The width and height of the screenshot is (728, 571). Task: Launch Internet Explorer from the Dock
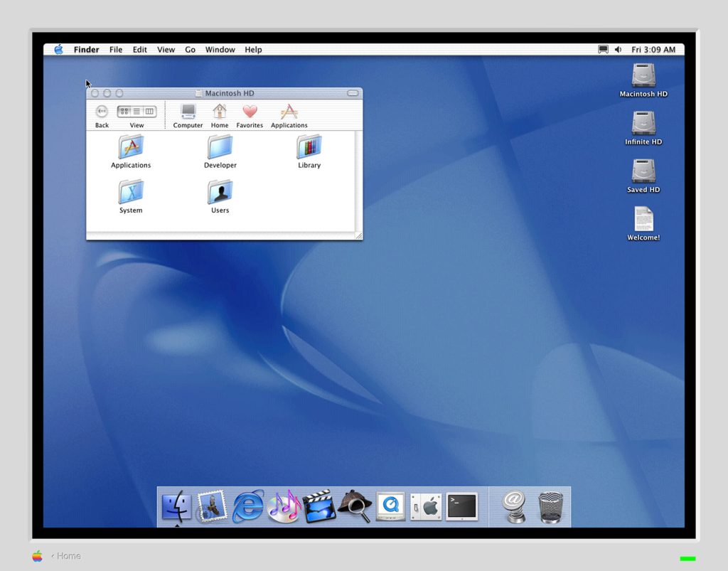pos(248,506)
